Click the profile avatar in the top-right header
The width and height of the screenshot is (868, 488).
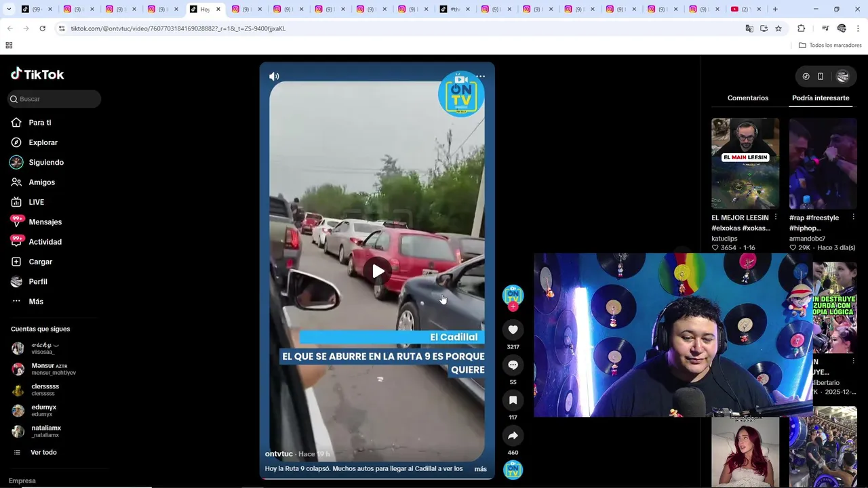pyautogui.click(x=843, y=77)
